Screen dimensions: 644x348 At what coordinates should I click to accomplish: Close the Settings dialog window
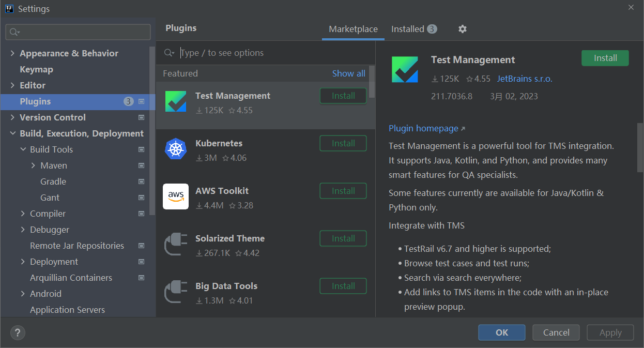click(631, 7)
